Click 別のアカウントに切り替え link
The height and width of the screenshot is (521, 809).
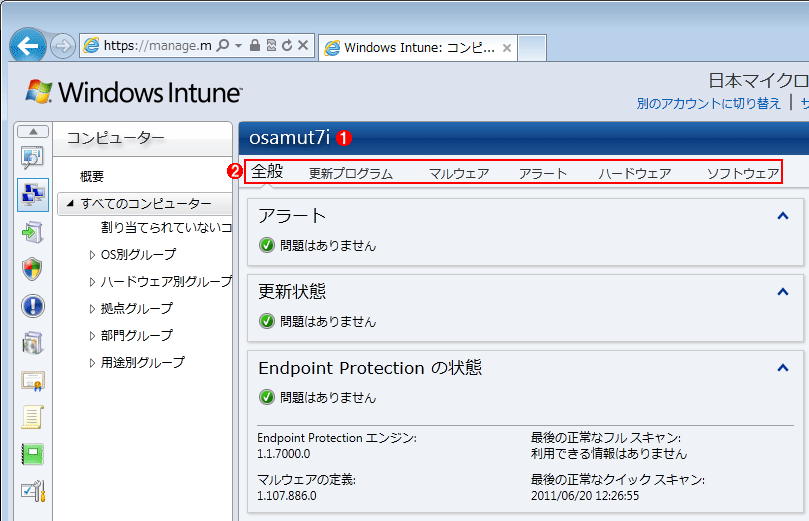(708, 104)
